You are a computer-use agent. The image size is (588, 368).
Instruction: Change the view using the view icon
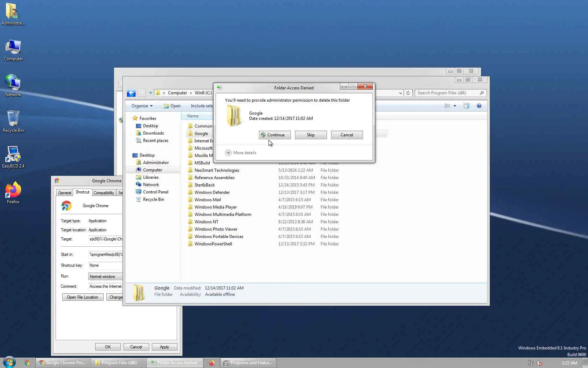click(447, 106)
